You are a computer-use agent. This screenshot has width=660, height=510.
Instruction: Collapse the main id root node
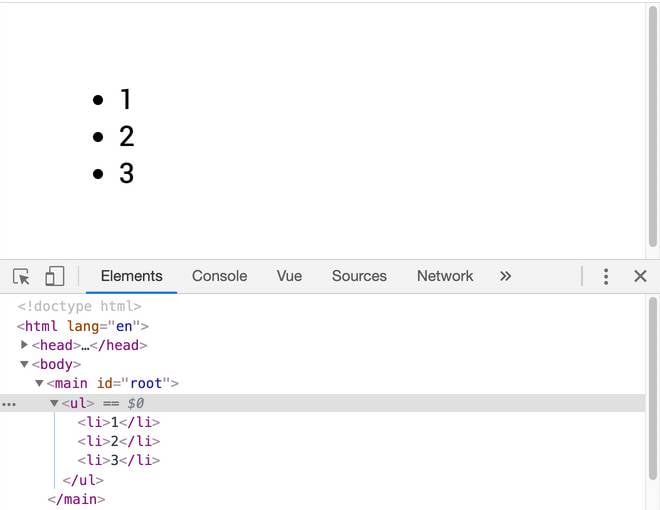40,383
